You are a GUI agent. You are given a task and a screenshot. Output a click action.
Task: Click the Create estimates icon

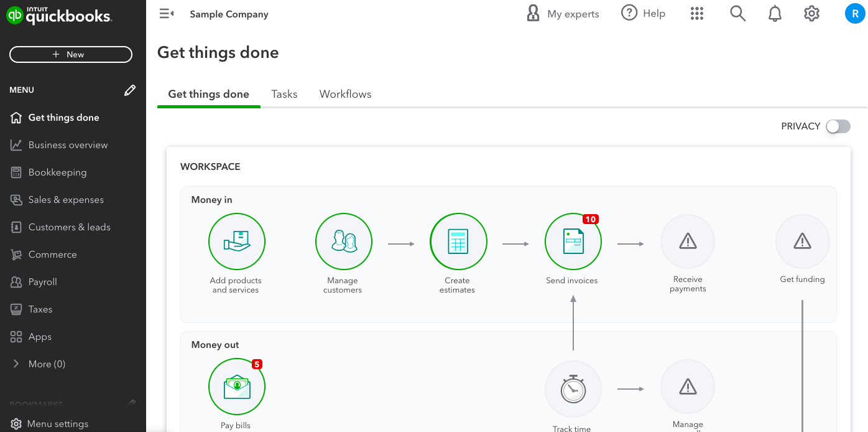click(x=458, y=242)
